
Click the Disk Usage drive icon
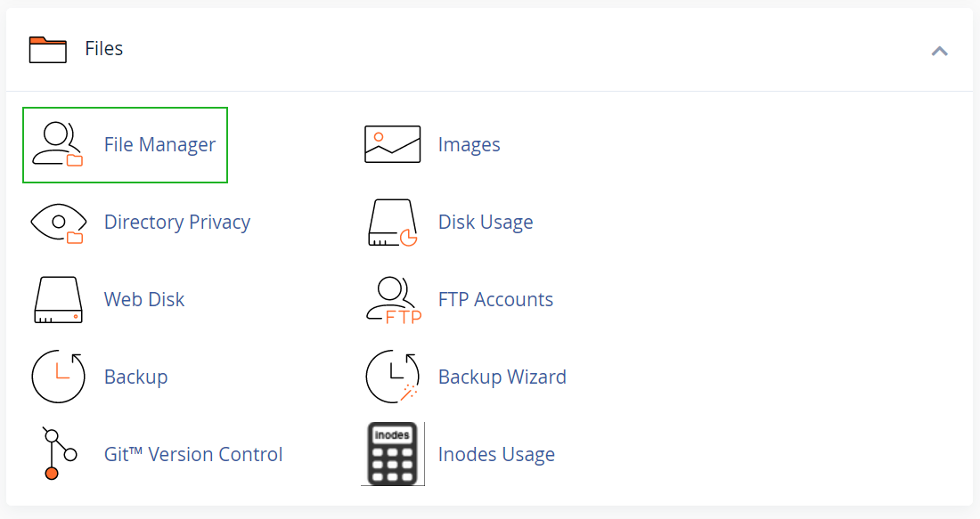click(x=393, y=223)
